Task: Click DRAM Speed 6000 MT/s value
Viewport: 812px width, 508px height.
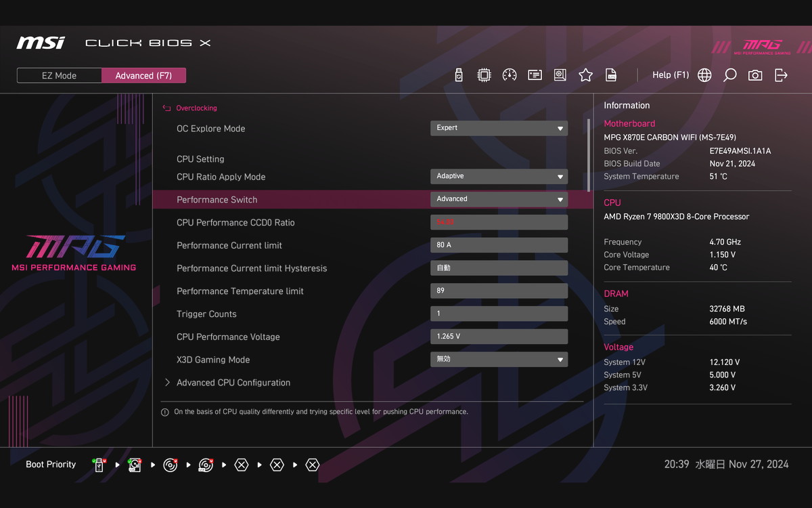Action: click(x=728, y=322)
